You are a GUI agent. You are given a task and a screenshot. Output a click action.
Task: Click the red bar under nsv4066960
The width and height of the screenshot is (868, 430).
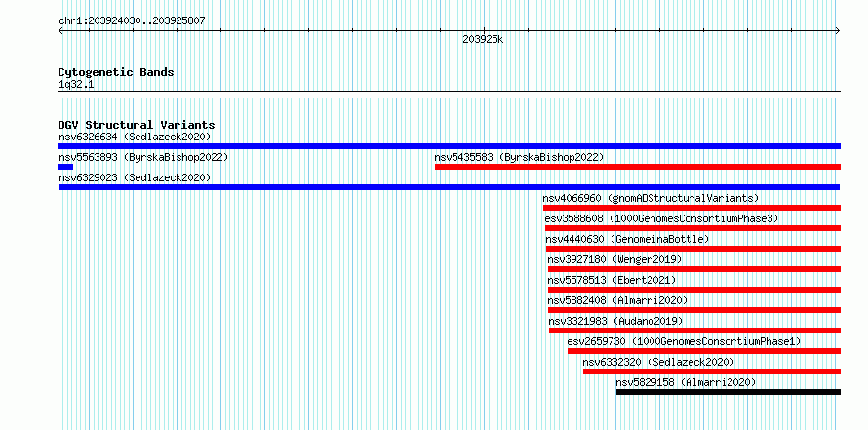[x=691, y=208]
